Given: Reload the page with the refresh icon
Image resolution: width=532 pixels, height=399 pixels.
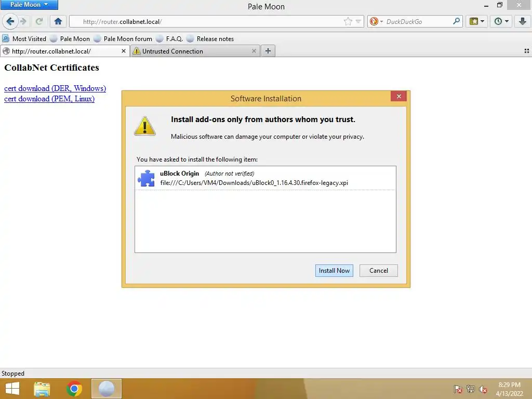Looking at the screenshot, I should [x=39, y=21].
